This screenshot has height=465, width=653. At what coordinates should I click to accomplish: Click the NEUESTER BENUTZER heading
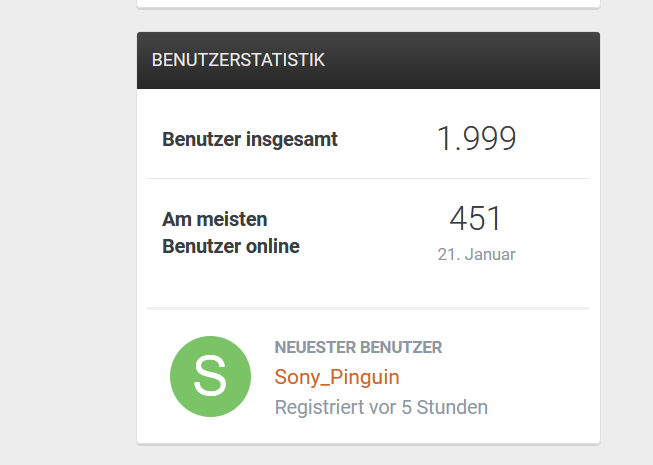pyautogui.click(x=358, y=348)
